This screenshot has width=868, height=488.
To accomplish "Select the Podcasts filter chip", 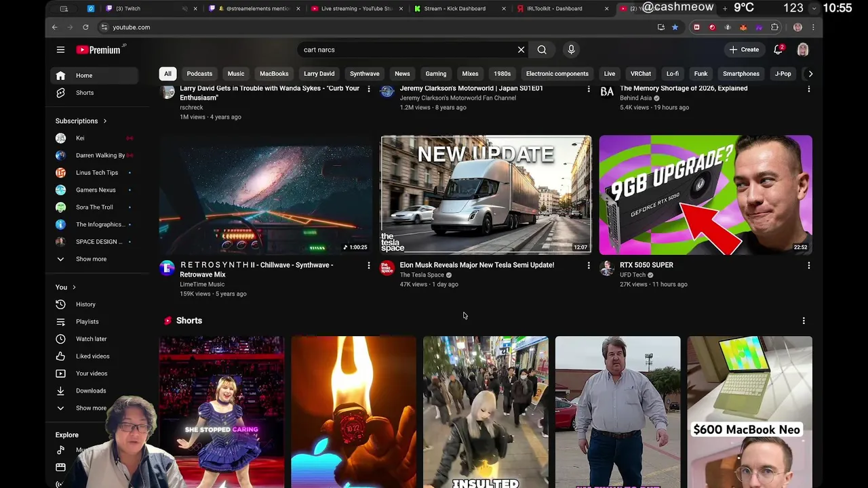I will 199,74.
